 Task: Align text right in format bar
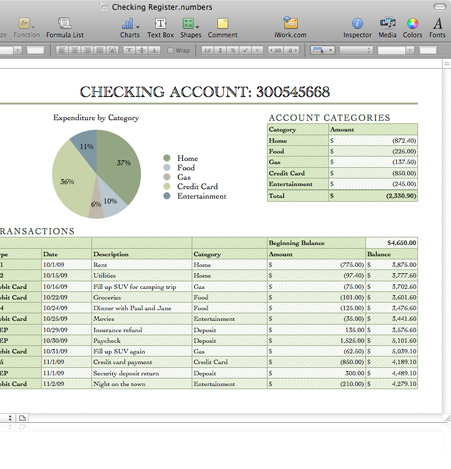tap(87, 50)
